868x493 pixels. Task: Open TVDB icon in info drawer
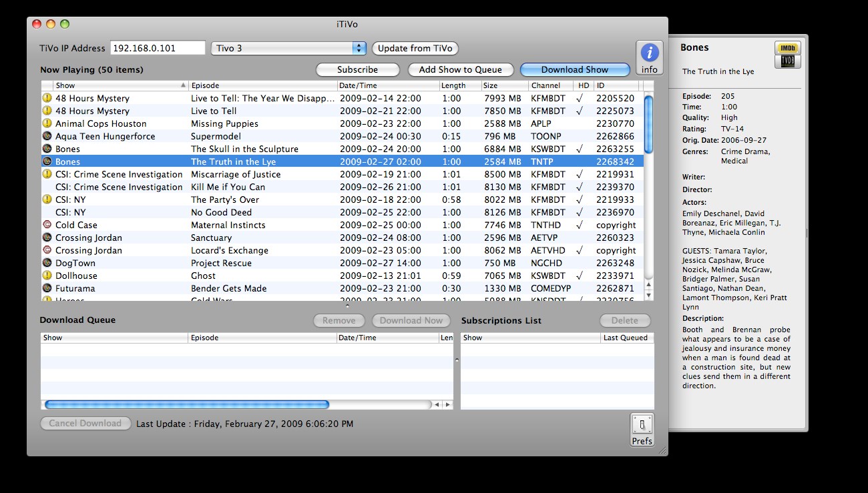point(787,61)
